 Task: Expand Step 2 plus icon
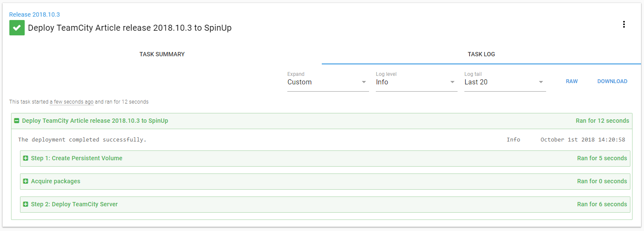(x=26, y=205)
